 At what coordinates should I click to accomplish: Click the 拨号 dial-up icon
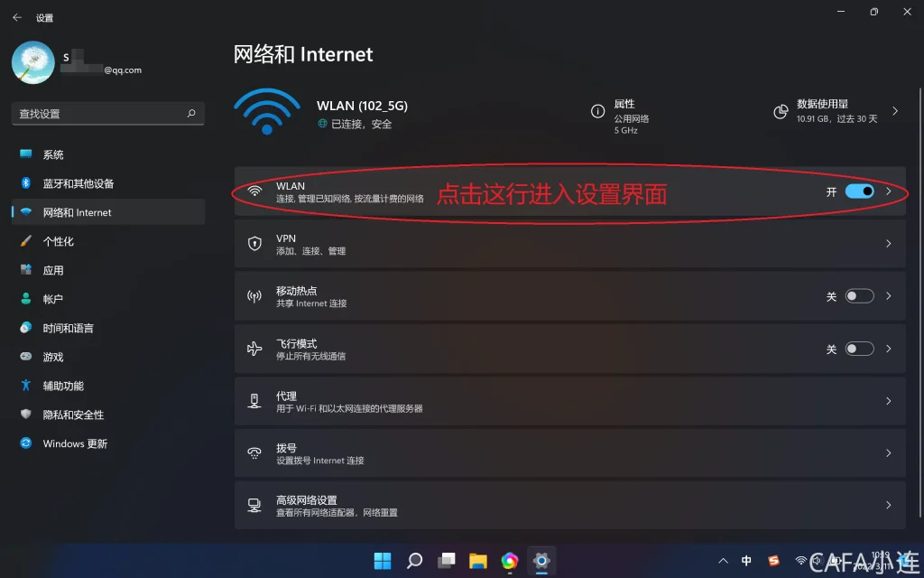click(x=254, y=453)
